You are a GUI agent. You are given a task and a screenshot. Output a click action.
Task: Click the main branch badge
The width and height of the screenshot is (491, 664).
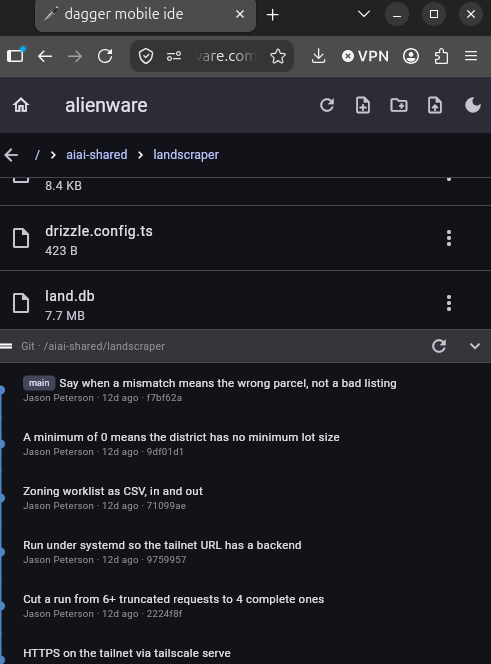pos(39,383)
